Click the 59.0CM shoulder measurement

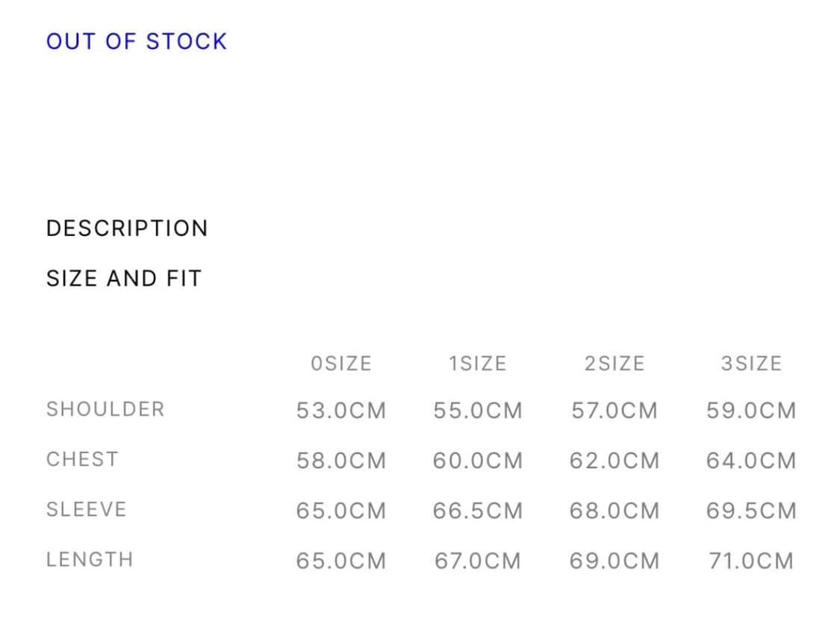click(750, 411)
